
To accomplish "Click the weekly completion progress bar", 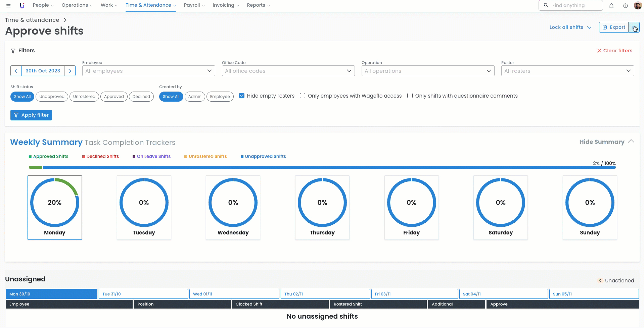I will pyautogui.click(x=322, y=167).
